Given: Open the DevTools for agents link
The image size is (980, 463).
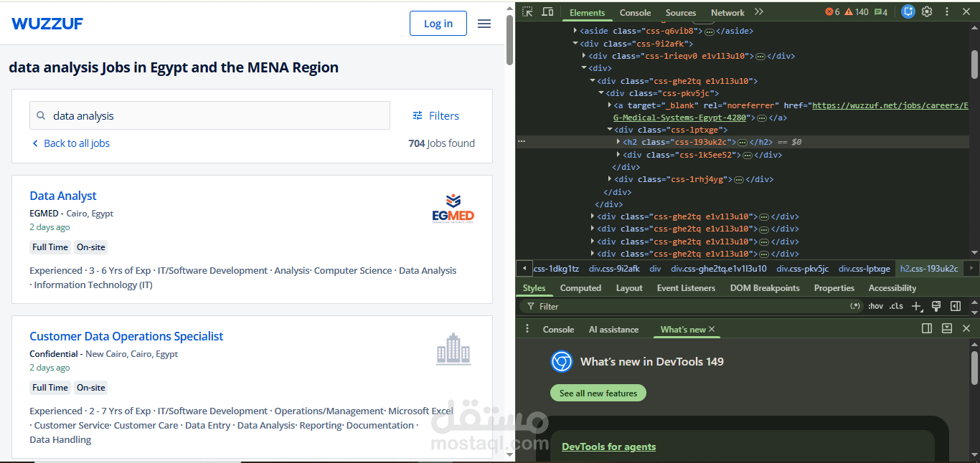Looking at the screenshot, I should 608,447.
